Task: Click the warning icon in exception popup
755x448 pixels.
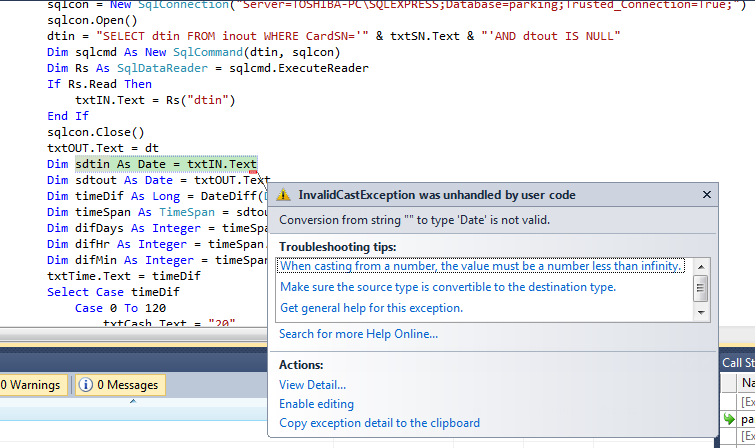Action: coord(284,195)
